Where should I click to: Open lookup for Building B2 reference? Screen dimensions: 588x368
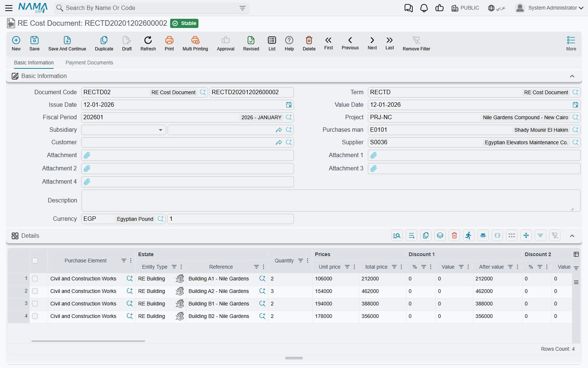point(262,316)
